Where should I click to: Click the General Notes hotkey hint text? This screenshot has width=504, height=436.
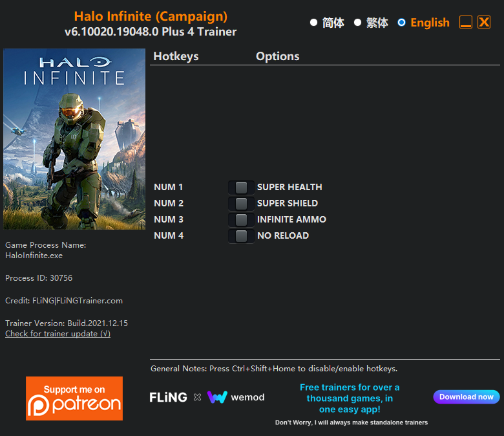[x=274, y=369]
